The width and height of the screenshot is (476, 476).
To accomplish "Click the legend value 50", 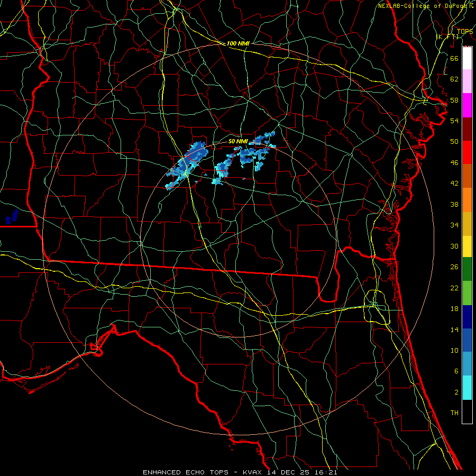I will click(454, 142).
